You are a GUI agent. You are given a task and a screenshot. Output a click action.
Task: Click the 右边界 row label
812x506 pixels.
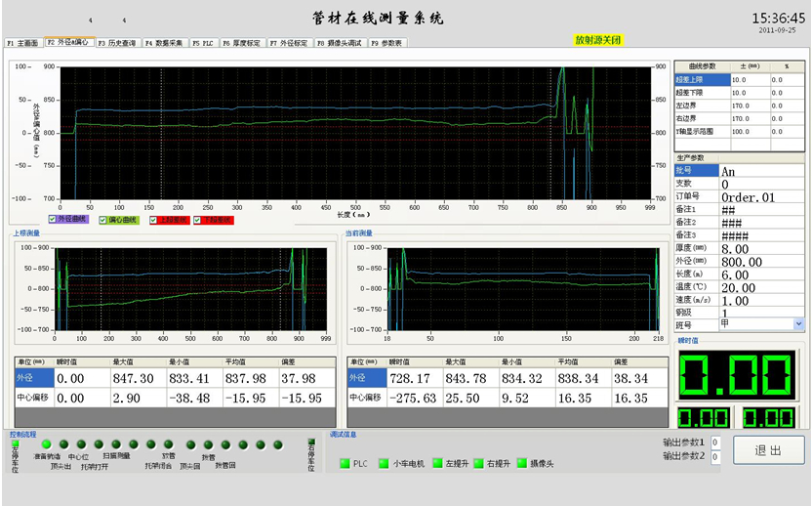tap(703, 119)
